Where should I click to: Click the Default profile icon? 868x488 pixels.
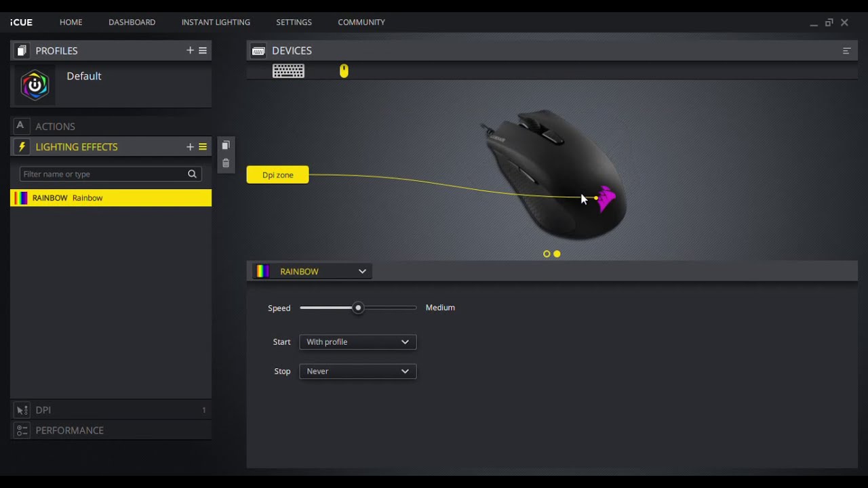click(x=35, y=85)
